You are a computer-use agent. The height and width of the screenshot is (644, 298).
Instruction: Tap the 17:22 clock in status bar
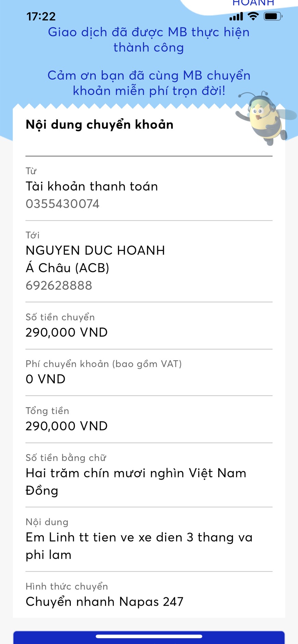coord(41,16)
